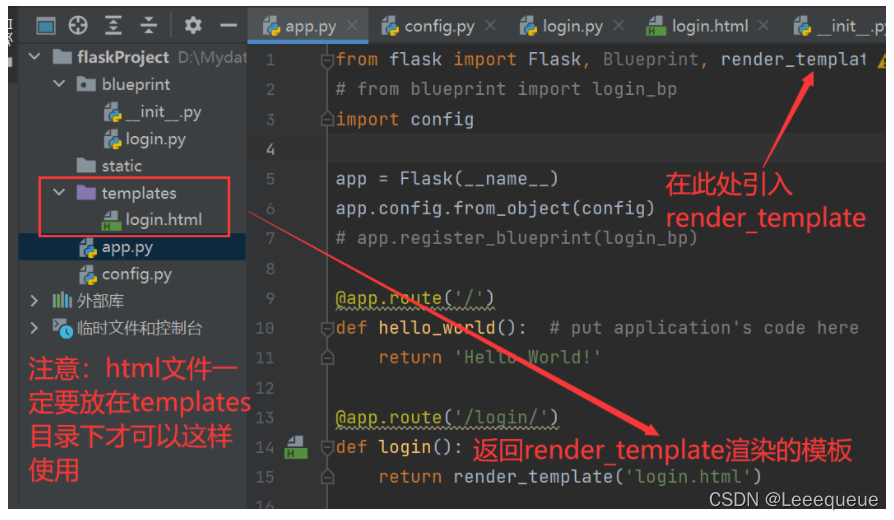Image resolution: width=894 pixels, height=520 pixels.
Task: Click the '# from blueprint import login_bp' comment
Action: (x=506, y=90)
